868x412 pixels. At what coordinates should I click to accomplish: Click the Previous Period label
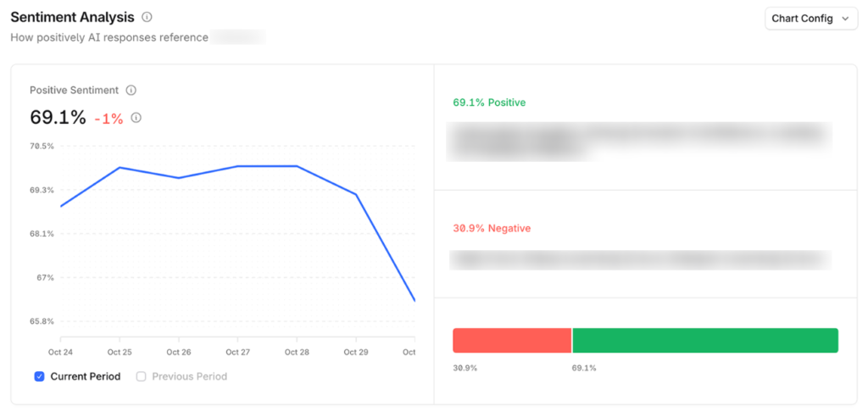coord(189,376)
